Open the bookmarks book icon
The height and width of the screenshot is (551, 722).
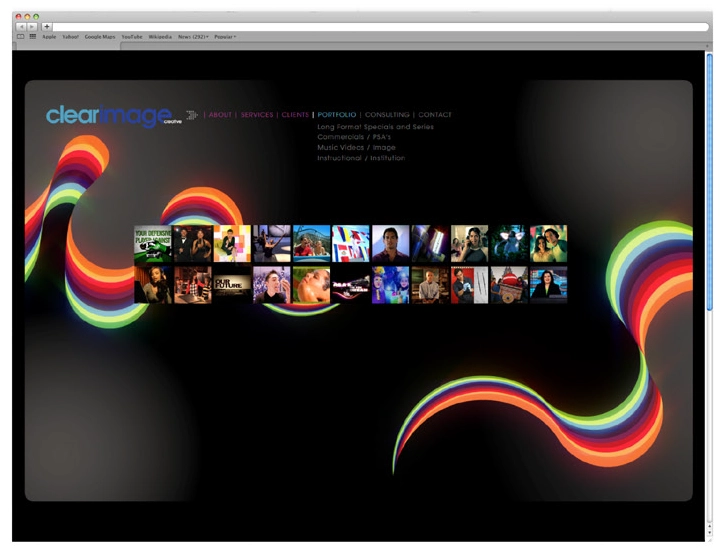tap(20, 36)
